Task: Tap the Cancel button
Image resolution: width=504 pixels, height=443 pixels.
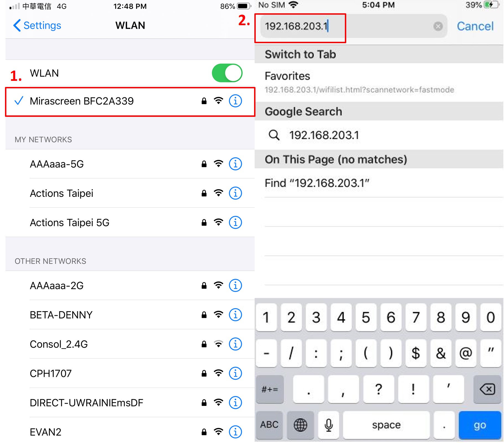Action: click(x=475, y=26)
